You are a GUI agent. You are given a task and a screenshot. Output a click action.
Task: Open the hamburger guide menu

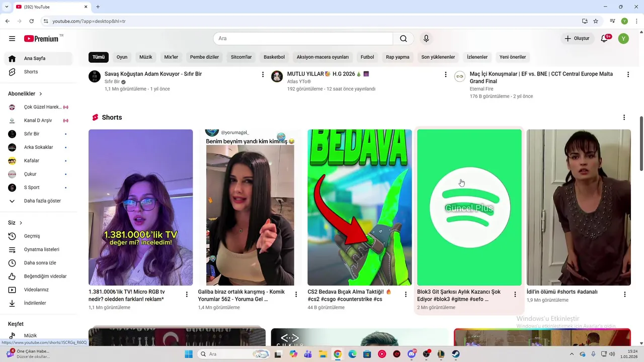coord(12,39)
